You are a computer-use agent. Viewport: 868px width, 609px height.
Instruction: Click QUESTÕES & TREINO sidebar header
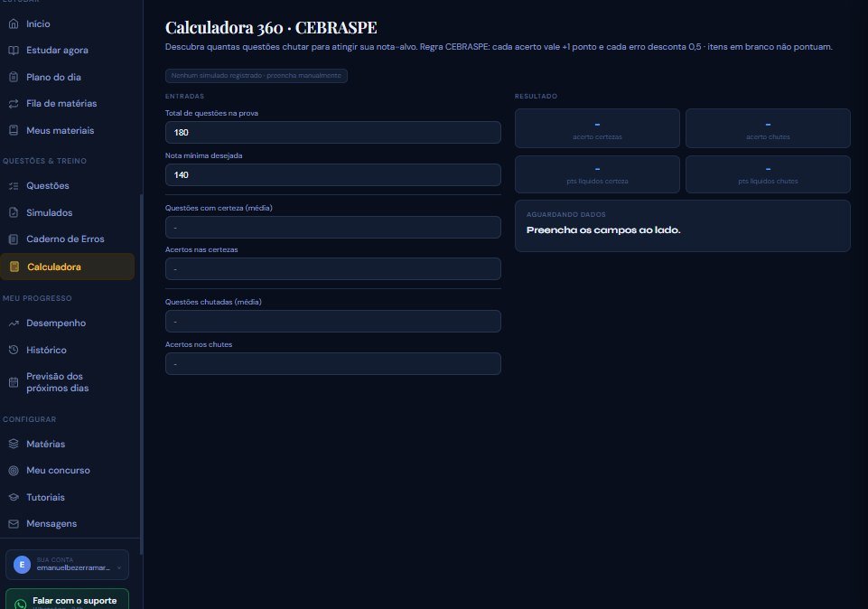coord(44,161)
